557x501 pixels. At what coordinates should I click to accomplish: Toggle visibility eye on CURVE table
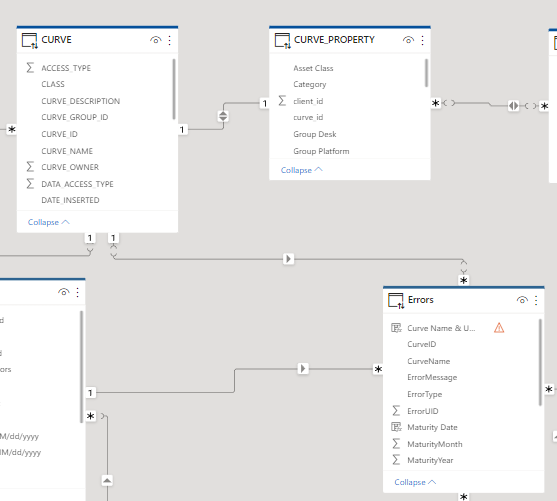155,40
